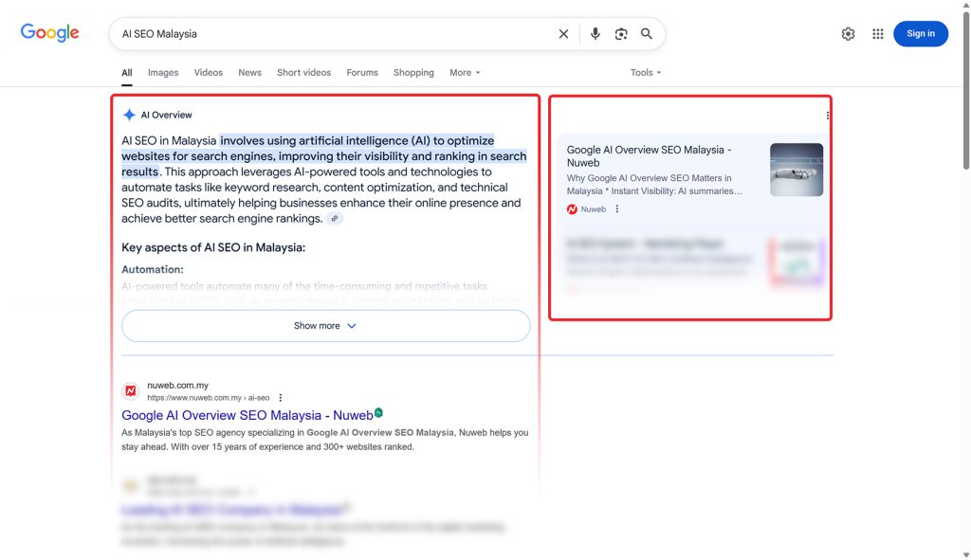Click the Nuweb source name label
The height and width of the screenshot is (560, 971).
(x=594, y=209)
